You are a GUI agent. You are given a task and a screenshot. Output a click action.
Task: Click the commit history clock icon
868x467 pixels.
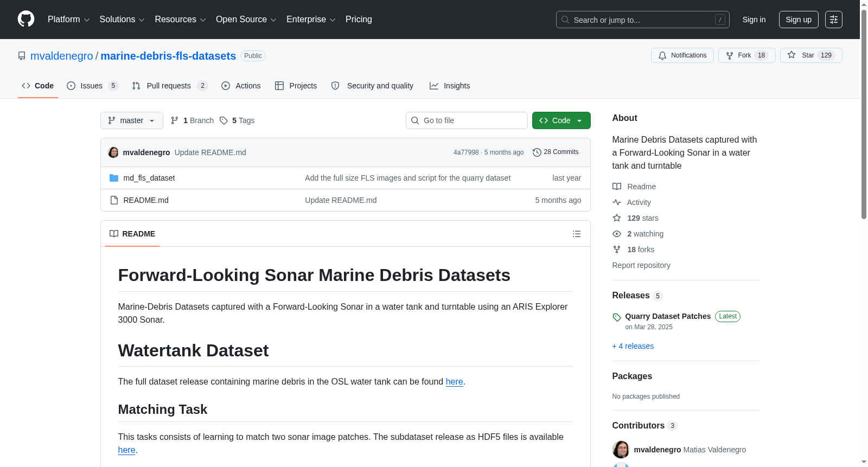(x=537, y=152)
